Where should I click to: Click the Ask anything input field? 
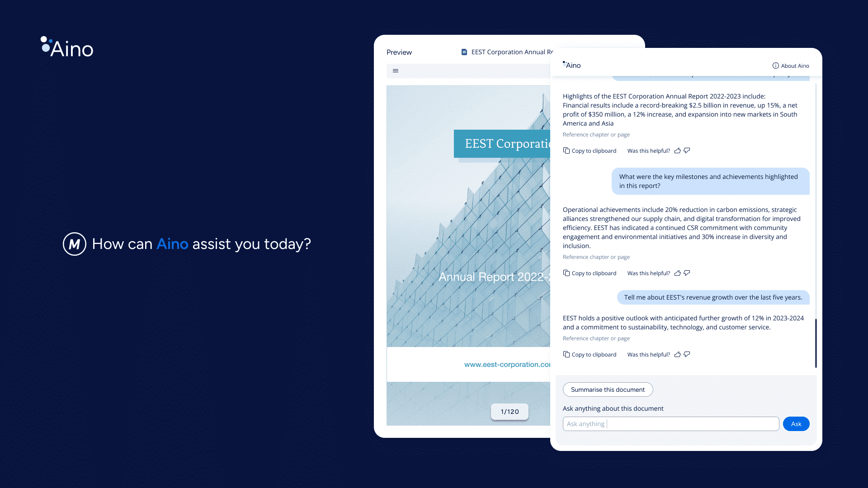(x=670, y=424)
